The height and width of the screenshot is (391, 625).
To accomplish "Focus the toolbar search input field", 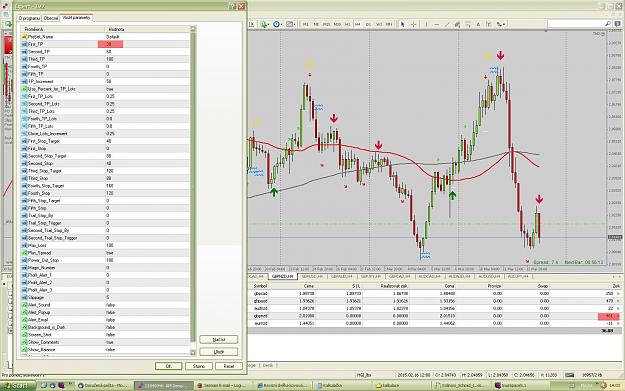I will [x=576, y=24].
